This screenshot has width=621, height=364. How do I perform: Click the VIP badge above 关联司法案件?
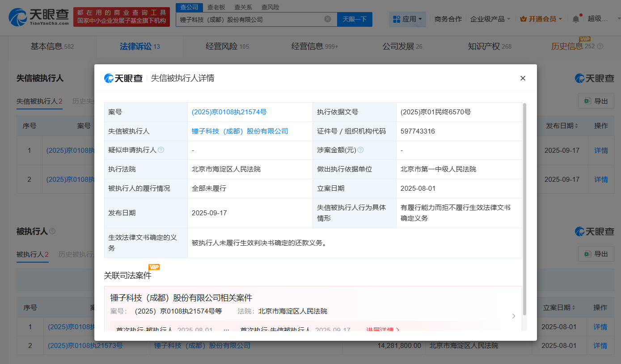154,267
